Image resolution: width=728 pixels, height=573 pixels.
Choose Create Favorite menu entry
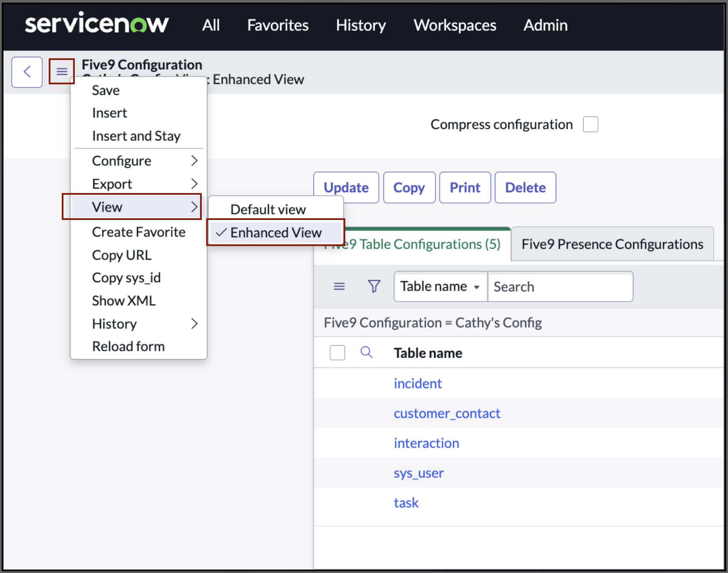coord(138,232)
